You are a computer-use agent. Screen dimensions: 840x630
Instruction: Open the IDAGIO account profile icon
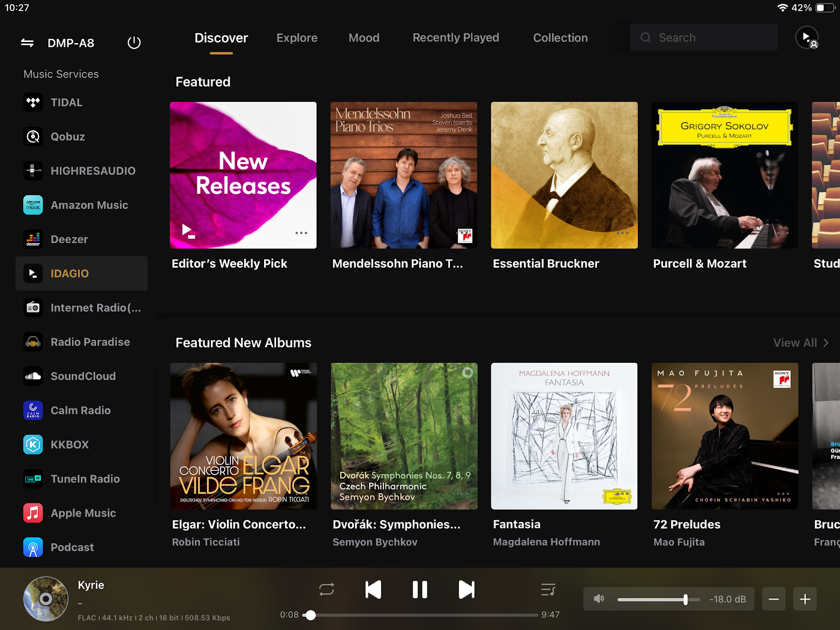click(x=807, y=38)
